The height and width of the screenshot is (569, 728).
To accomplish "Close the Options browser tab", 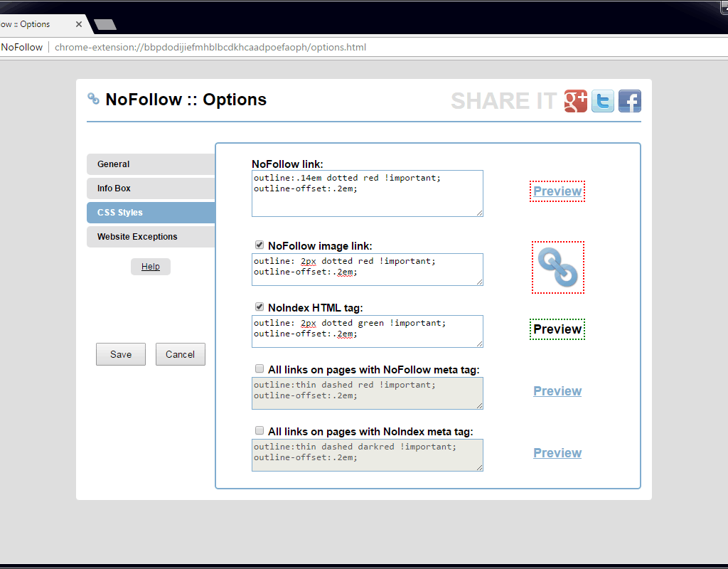I will click(x=79, y=24).
